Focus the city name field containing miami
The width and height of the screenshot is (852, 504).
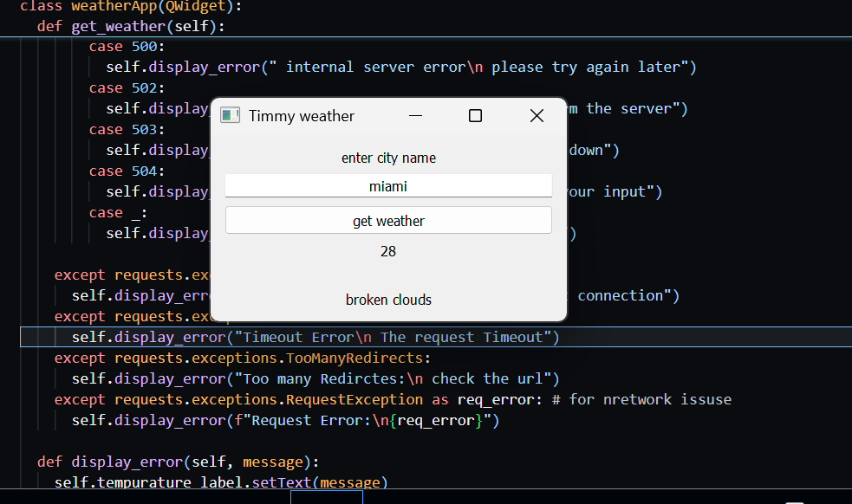point(388,186)
